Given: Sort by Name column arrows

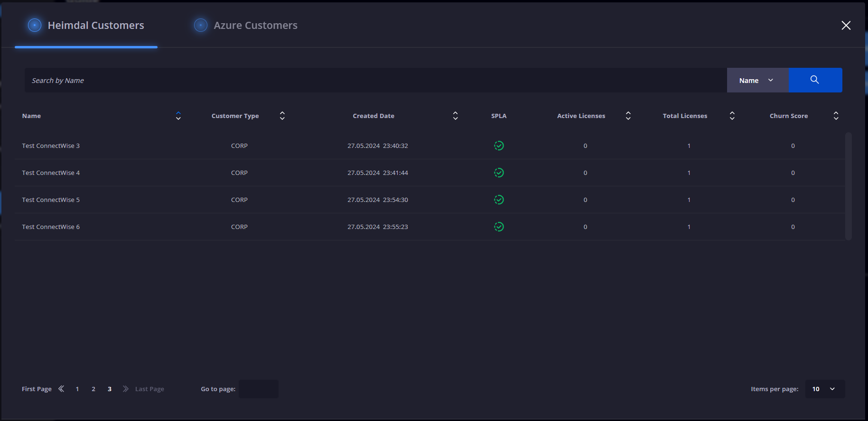Looking at the screenshot, I should tap(178, 116).
